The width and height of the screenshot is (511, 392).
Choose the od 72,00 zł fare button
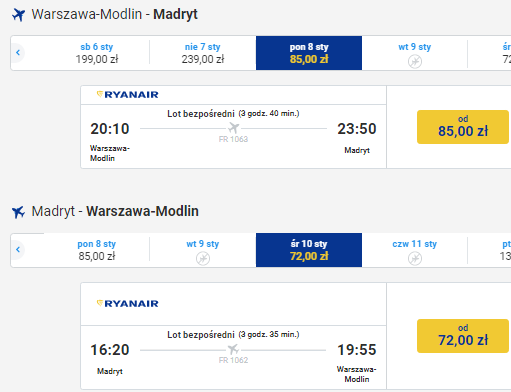463,336
